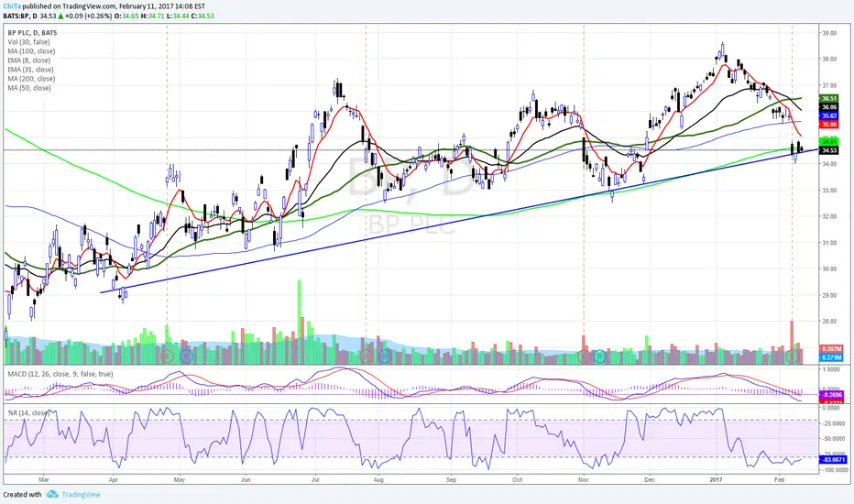Click the C:34.53 close value
Viewport: 854px width, 504px height.
click(x=203, y=16)
